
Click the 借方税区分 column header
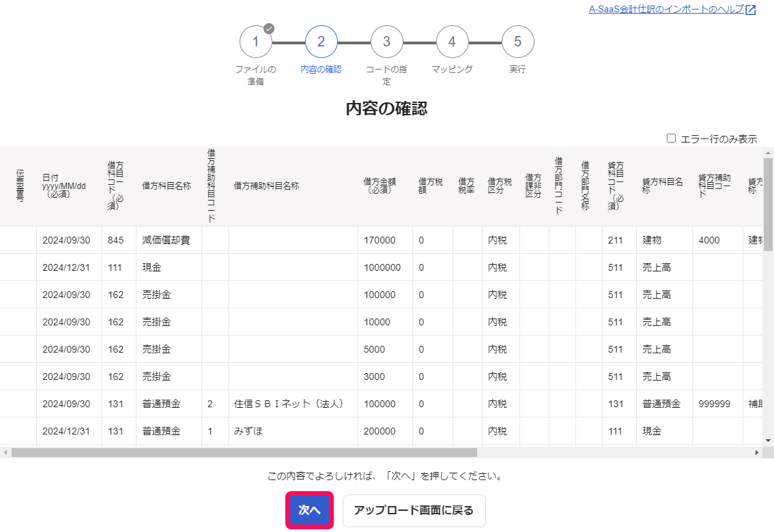click(500, 186)
